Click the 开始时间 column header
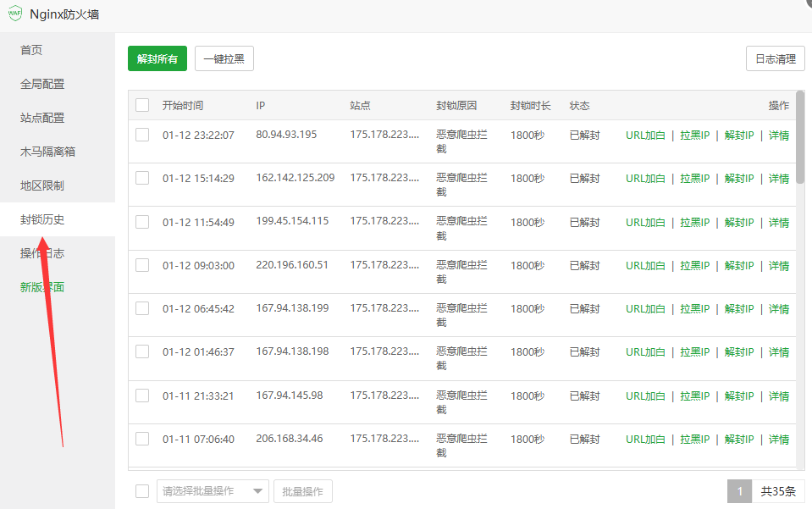Image resolution: width=812 pixels, height=509 pixels. [x=183, y=106]
